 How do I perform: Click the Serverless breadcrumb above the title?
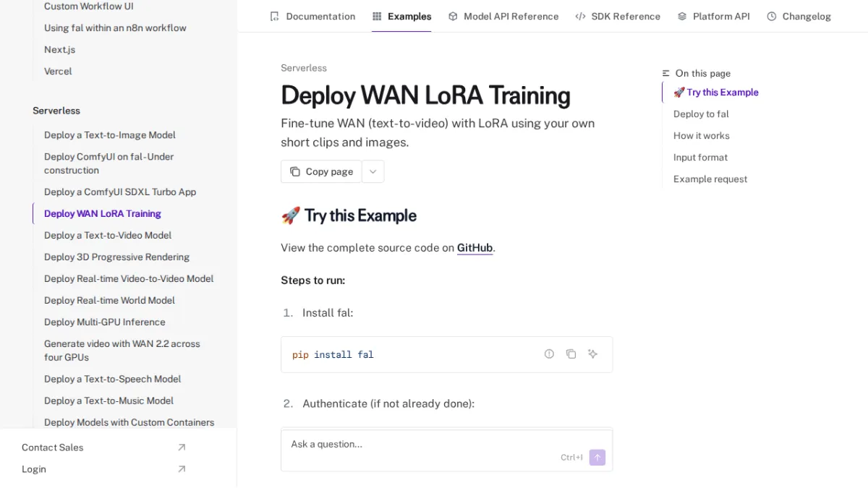pyautogui.click(x=304, y=68)
